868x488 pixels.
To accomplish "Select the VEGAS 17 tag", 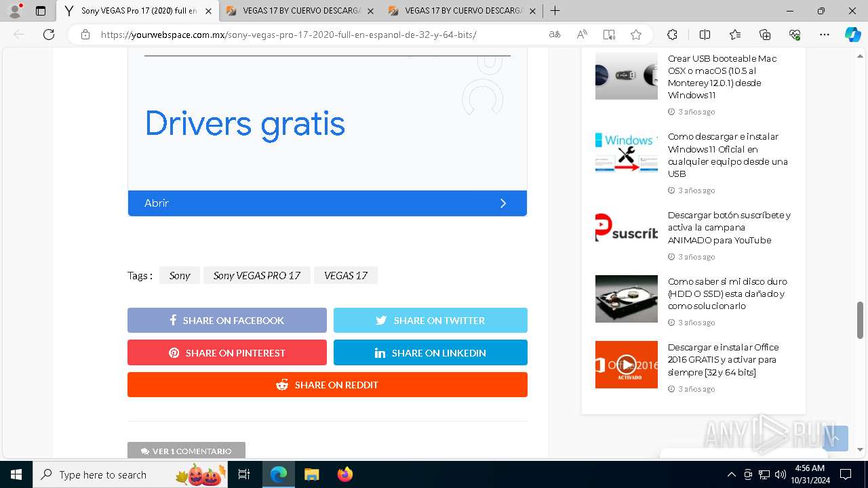I will coord(346,275).
